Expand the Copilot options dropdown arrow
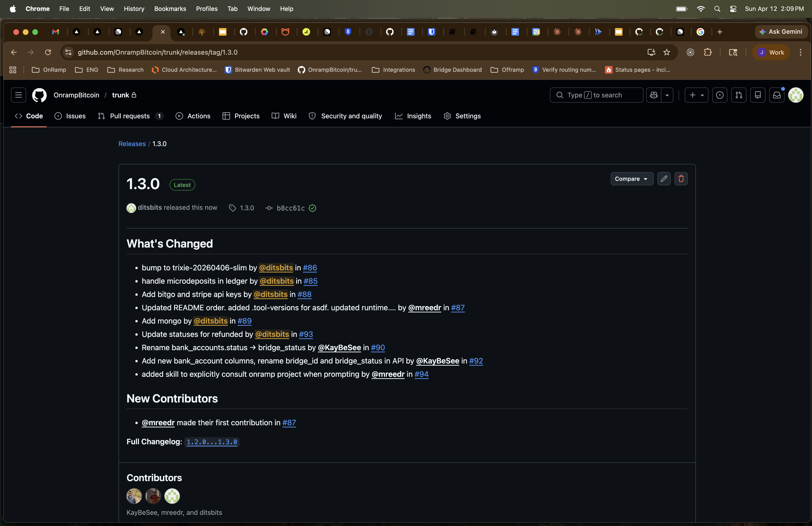Viewport: 812px width, 526px height. coord(667,95)
